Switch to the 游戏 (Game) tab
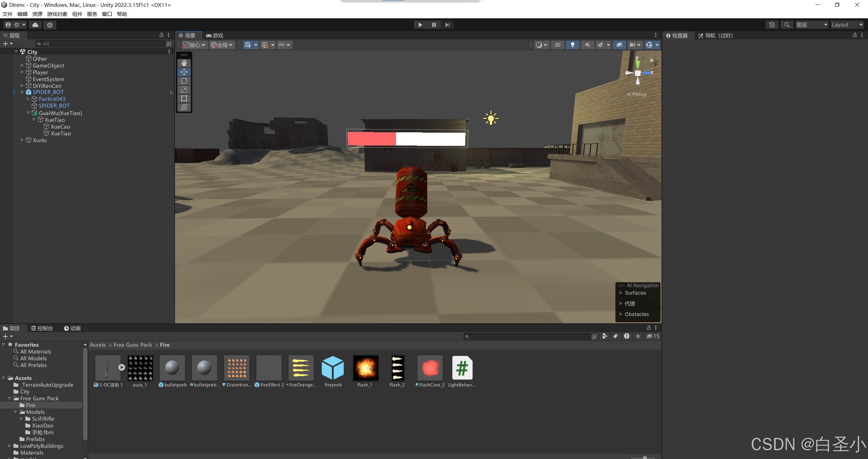The height and width of the screenshot is (459, 868). coord(215,36)
